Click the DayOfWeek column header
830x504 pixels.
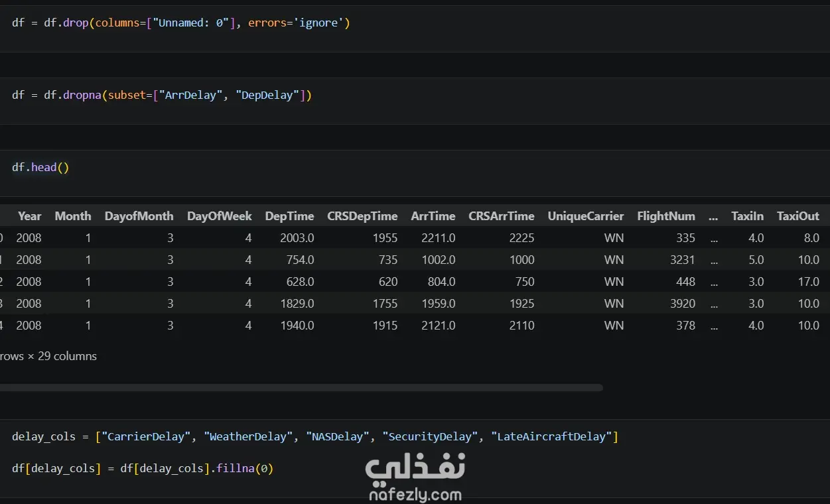[x=219, y=216]
